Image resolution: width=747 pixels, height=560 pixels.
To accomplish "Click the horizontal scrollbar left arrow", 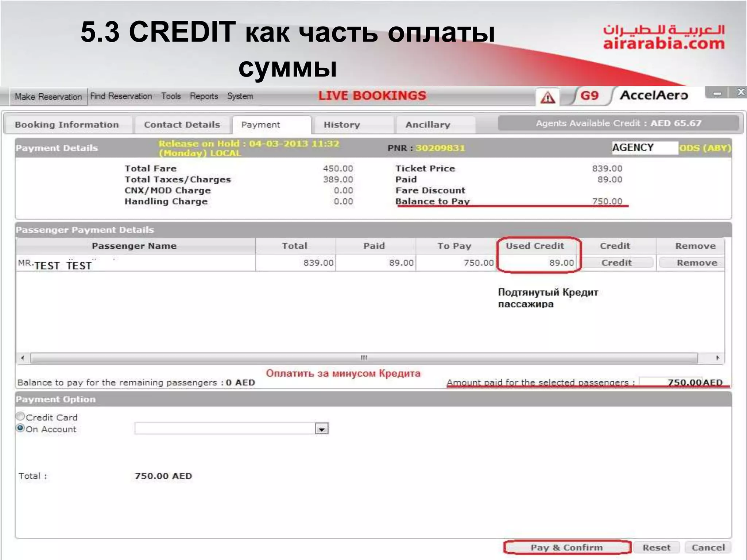I will [x=23, y=358].
